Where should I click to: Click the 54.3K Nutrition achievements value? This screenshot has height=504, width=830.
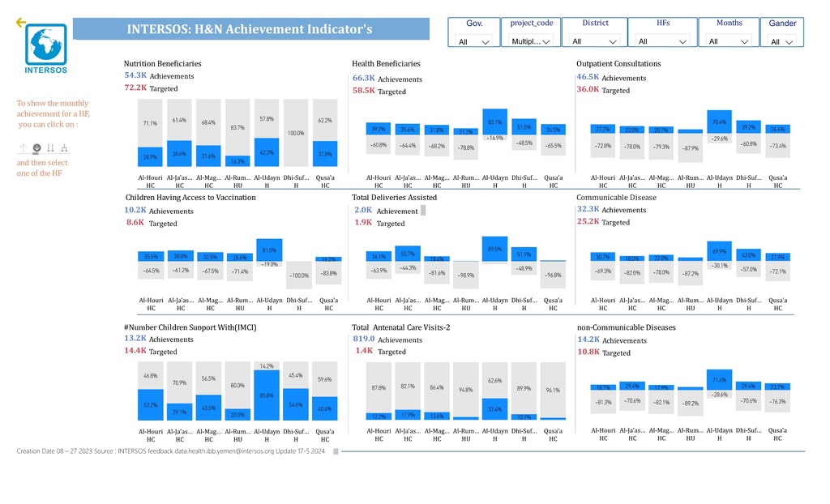click(135, 75)
